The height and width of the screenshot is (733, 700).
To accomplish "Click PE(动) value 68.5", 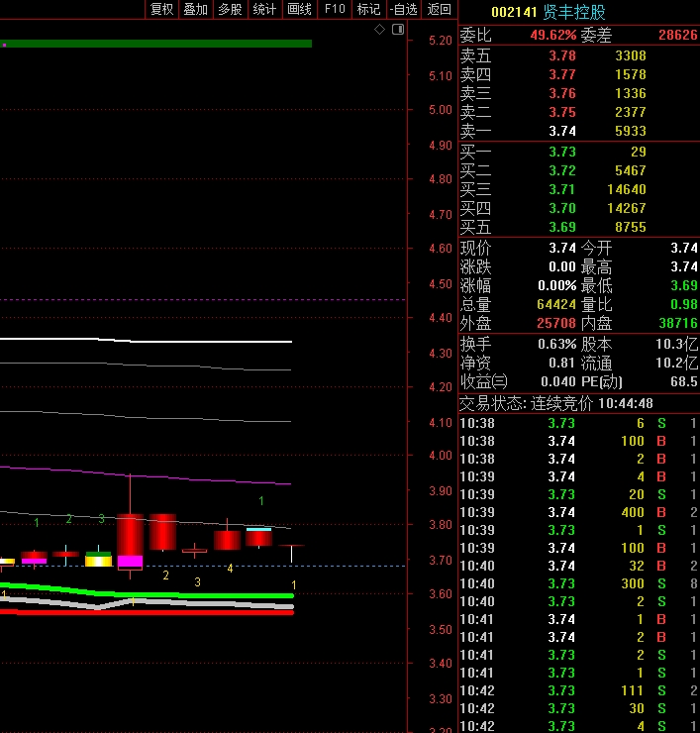I will coord(683,381).
